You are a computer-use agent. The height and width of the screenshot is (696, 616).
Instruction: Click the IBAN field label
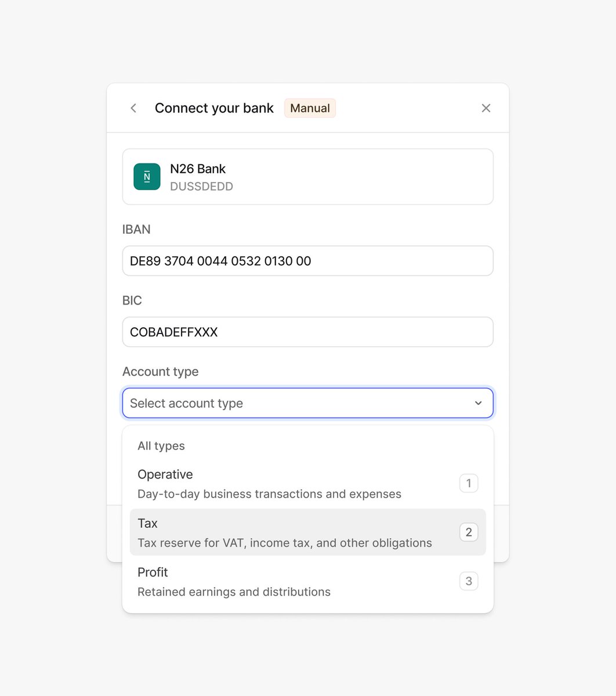pyautogui.click(x=136, y=230)
